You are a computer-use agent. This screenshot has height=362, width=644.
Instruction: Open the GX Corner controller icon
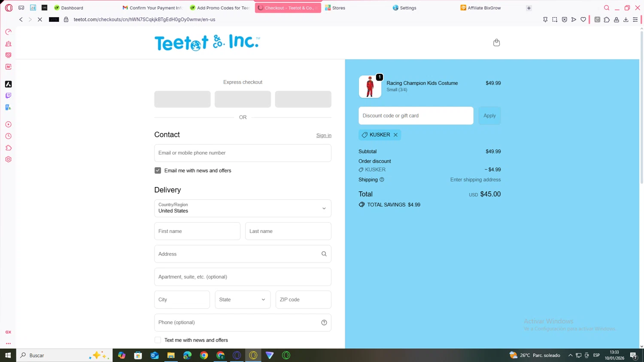pyautogui.click(x=21, y=8)
